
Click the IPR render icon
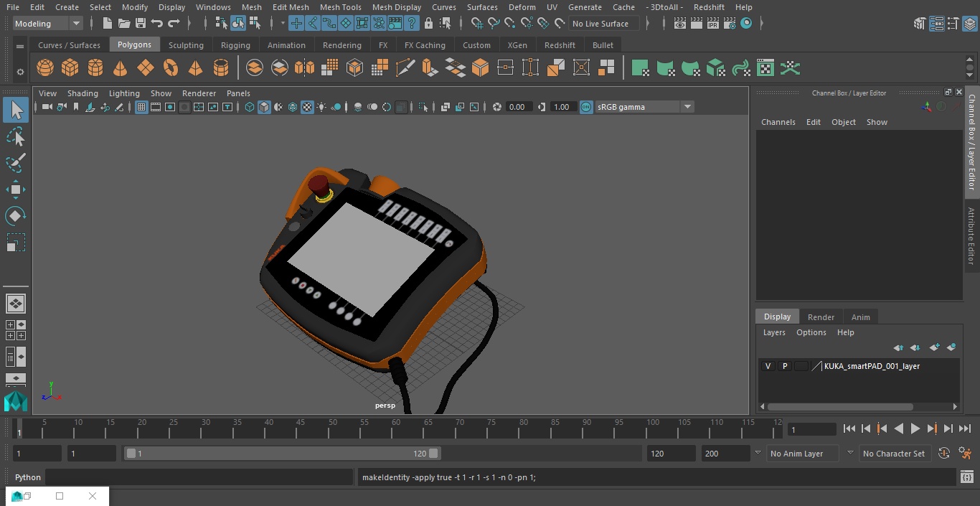pos(712,24)
